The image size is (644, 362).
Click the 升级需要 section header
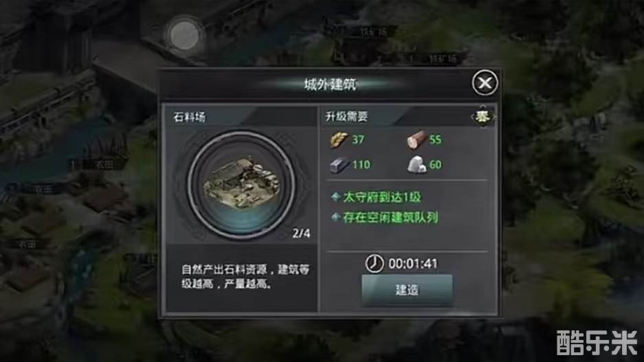pos(346,117)
